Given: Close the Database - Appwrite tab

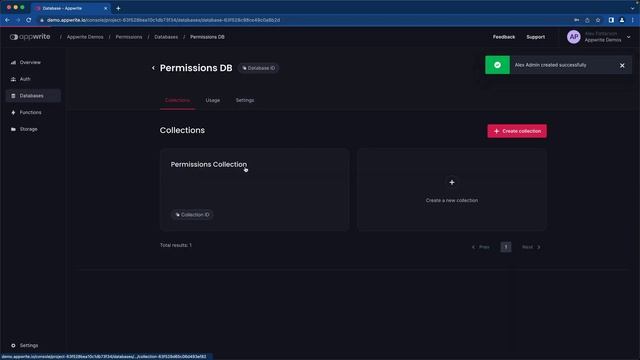Looking at the screenshot, I should click(x=105, y=8).
